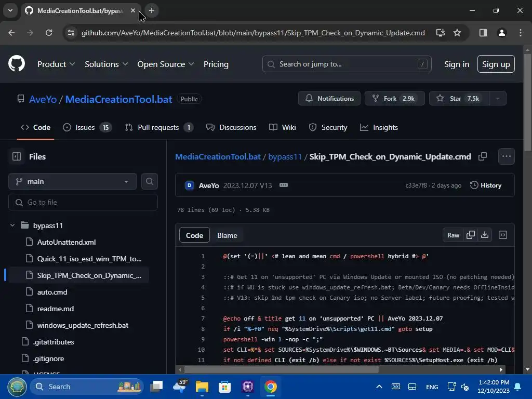Open Quick_11_iso_esd_wim_TPM file
This screenshot has width=532, height=399.
click(x=89, y=259)
